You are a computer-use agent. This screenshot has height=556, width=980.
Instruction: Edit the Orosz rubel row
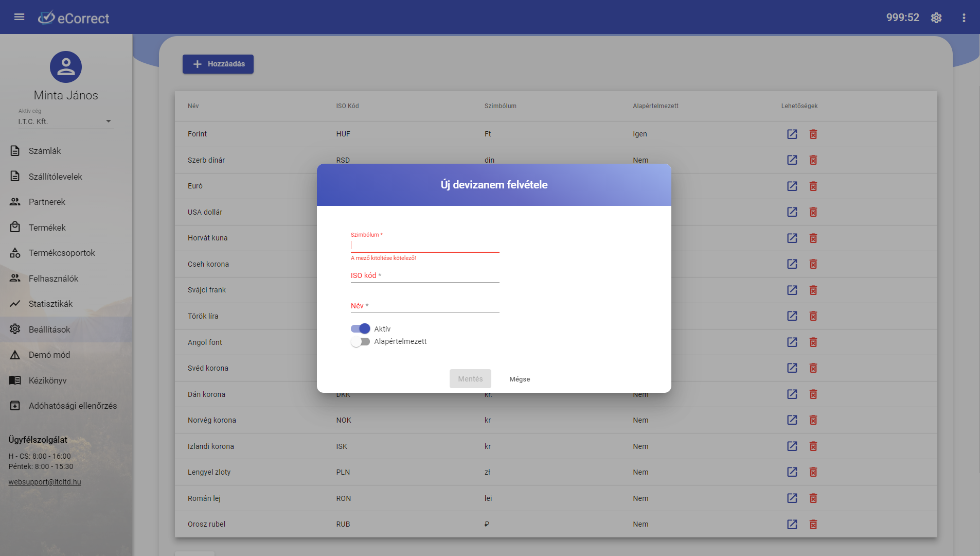click(x=792, y=524)
